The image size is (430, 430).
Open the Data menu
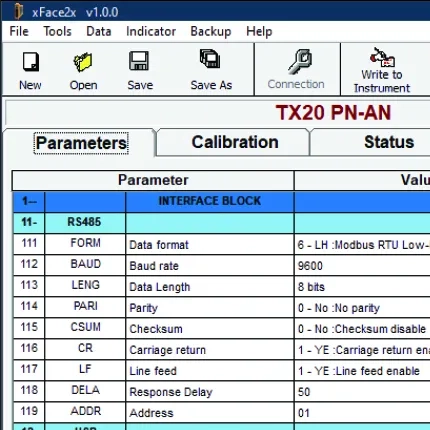pos(99,31)
